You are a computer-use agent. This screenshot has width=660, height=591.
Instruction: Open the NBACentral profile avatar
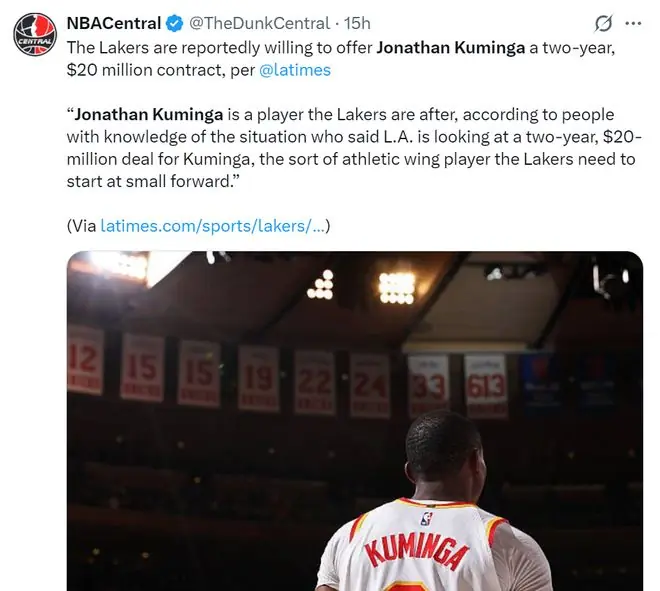pyautogui.click(x=35, y=35)
